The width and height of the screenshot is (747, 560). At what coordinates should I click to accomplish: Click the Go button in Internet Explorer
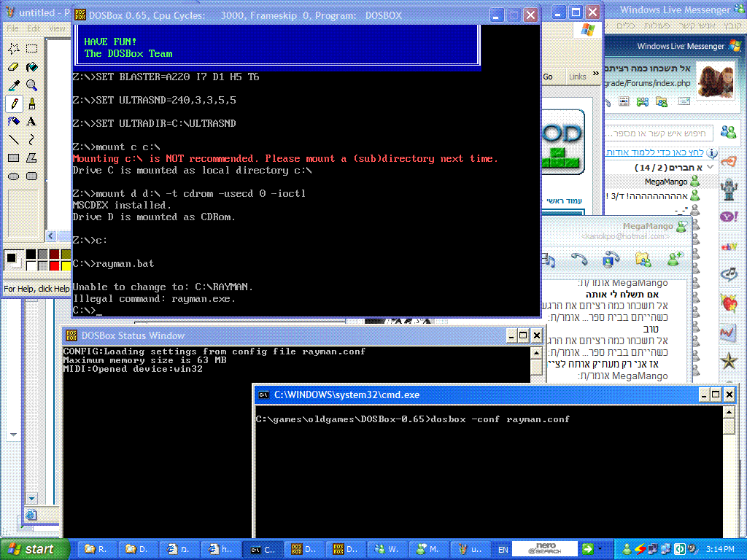548,77
